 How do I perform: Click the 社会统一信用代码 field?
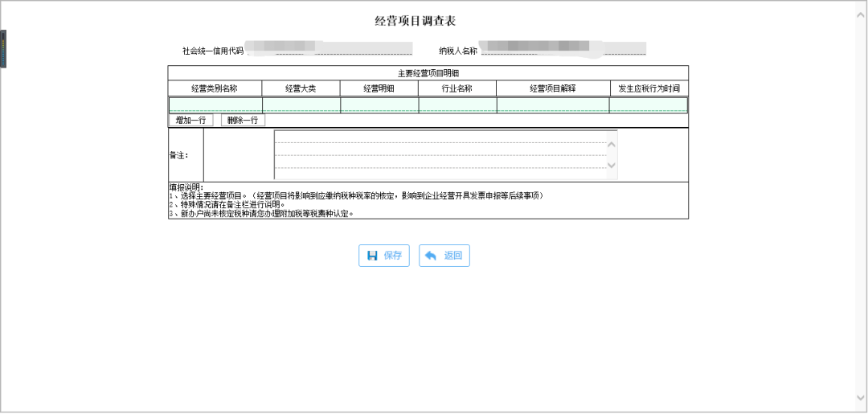coord(330,48)
